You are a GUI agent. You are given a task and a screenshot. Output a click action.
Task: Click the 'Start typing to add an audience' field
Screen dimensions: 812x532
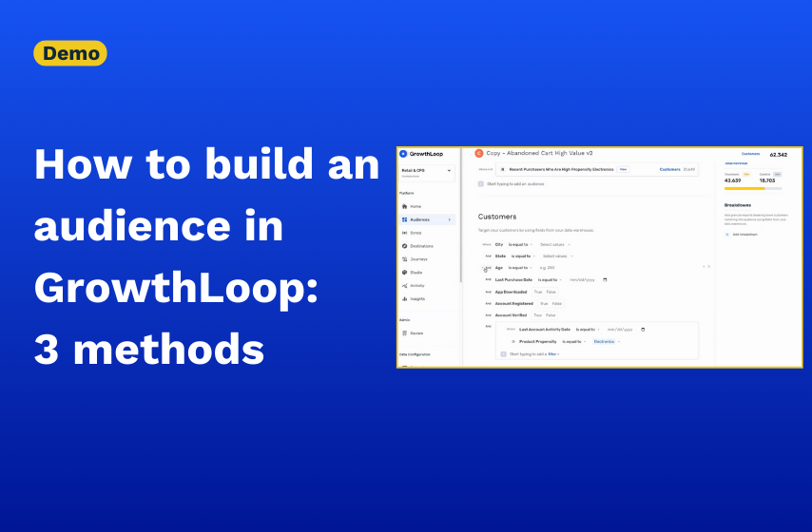[x=515, y=184]
